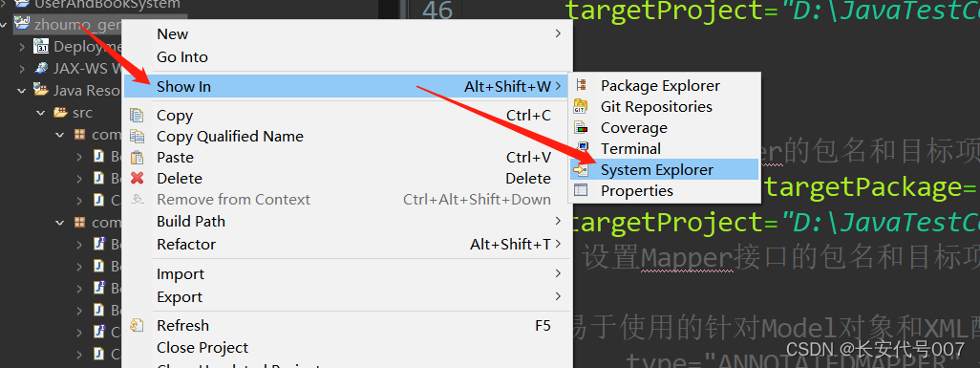Collapse the Java Resources node
This screenshot has width=980, height=368.
(22, 91)
